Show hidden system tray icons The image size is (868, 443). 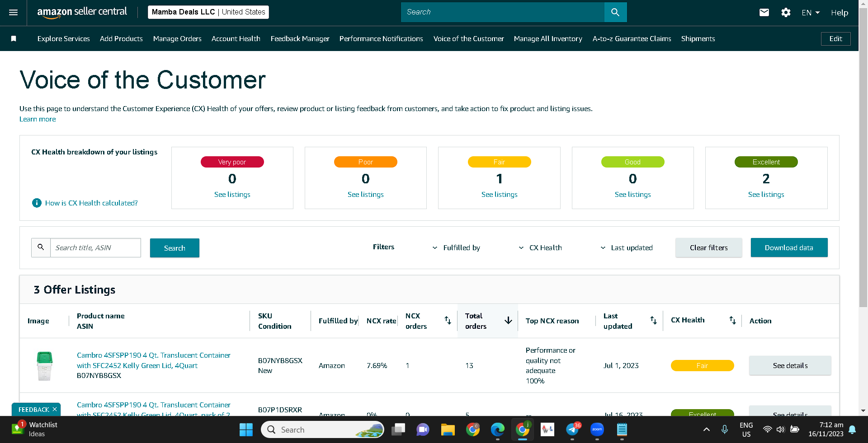(706, 429)
